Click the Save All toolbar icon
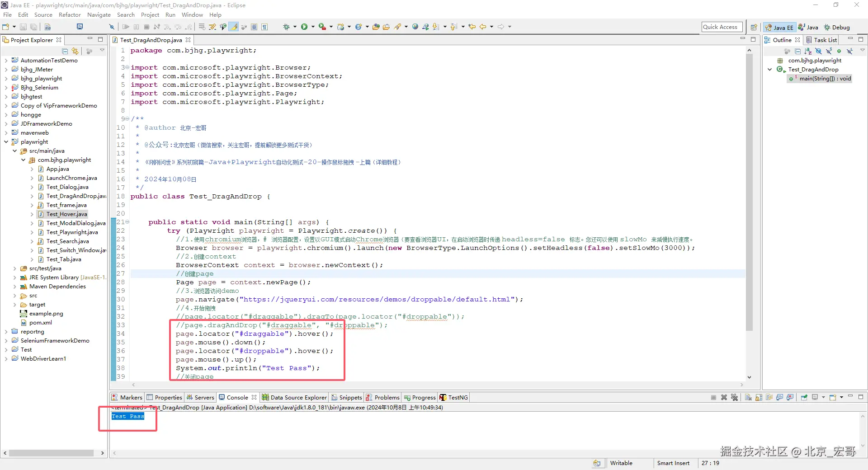868x470 pixels. [x=33, y=27]
